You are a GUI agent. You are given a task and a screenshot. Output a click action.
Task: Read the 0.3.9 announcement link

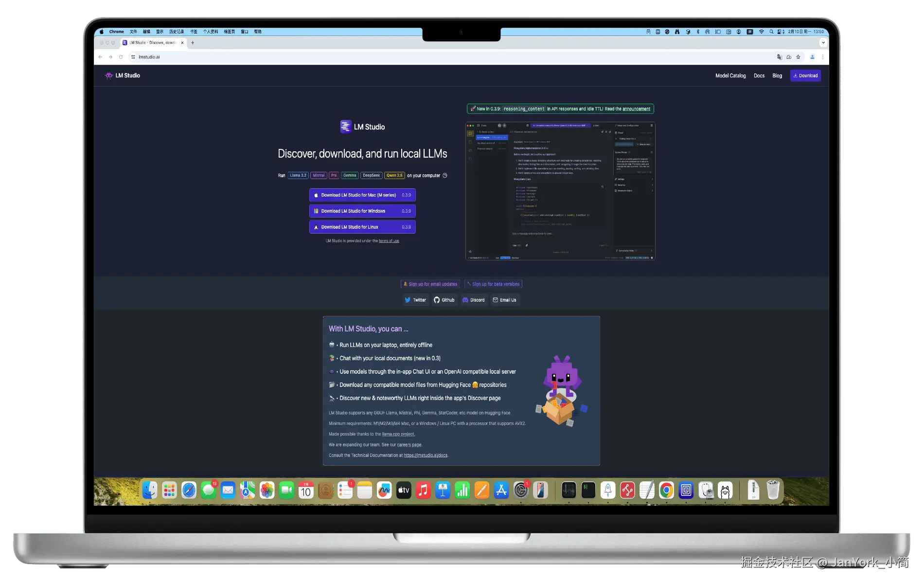click(x=636, y=109)
